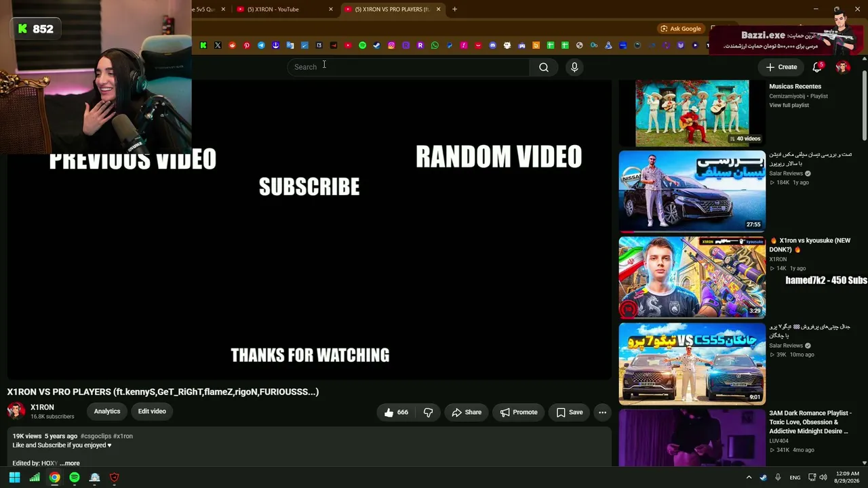Open the 27:55 Nissan video thumbnail
This screenshot has height=488, width=868.
click(x=692, y=192)
